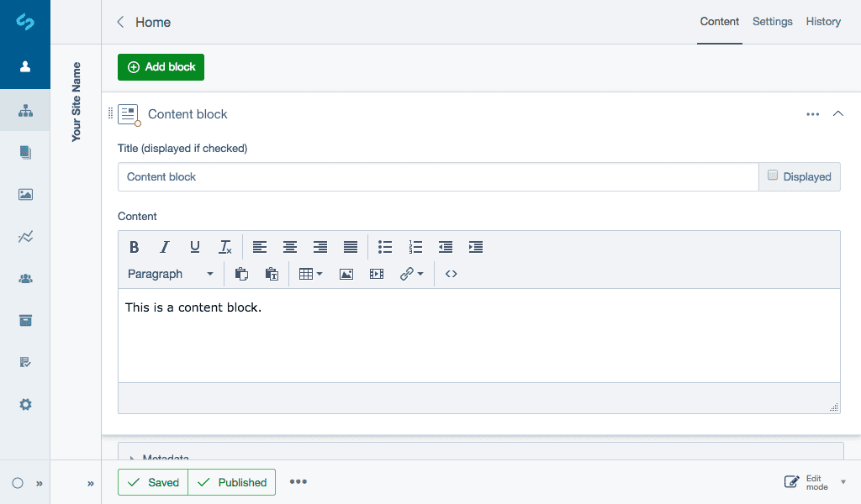Open settings gear in left sidebar
The height and width of the screenshot is (504, 861).
point(25,404)
